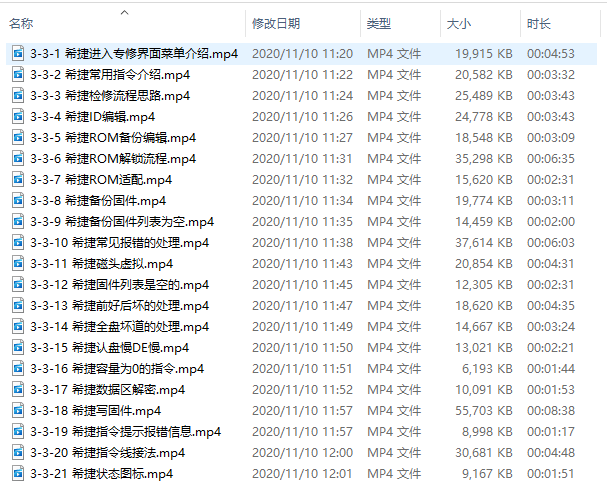Select file name 3-3-8 希捷备份固件.mp4
607x493 pixels.
98,200
